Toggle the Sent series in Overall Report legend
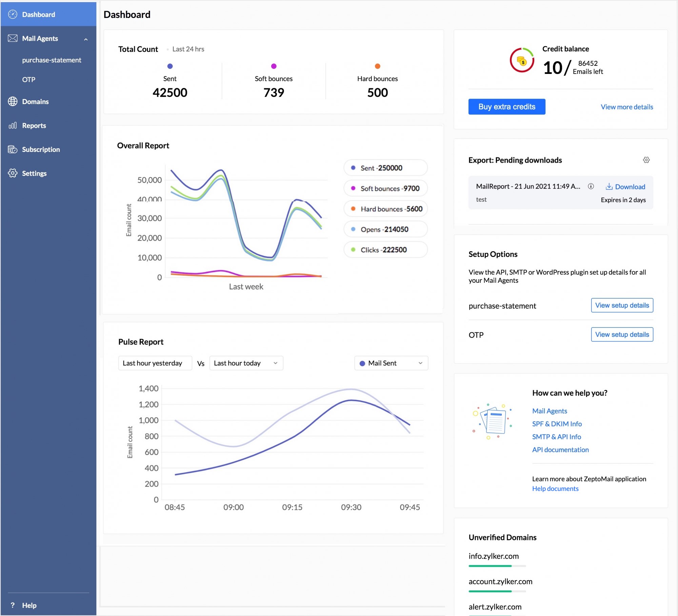Screen dimensions: 678x616 tap(385, 168)
